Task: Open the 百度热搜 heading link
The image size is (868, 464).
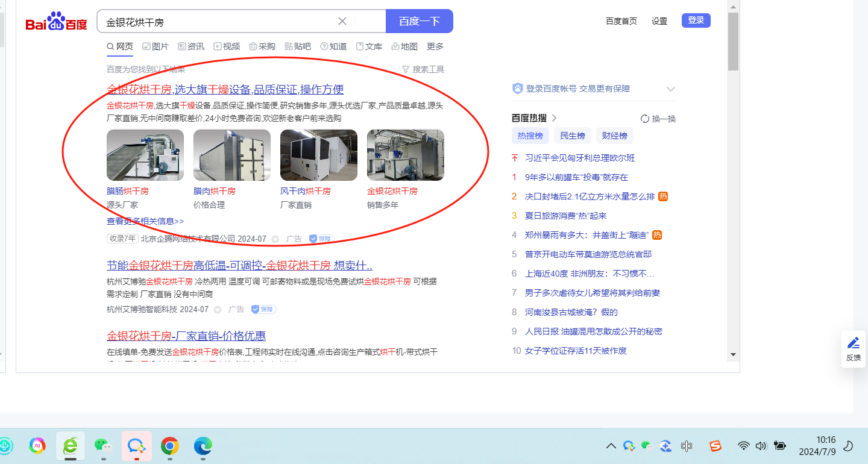Action: (x=534, y=118)
